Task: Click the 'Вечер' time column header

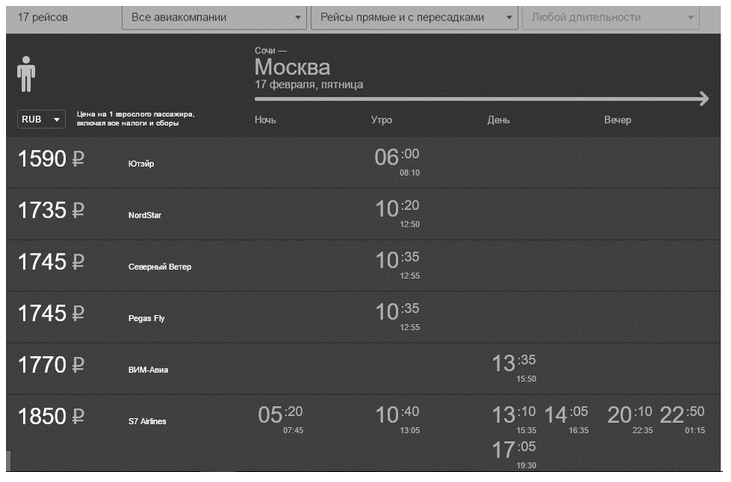Action: coord(618,120)
